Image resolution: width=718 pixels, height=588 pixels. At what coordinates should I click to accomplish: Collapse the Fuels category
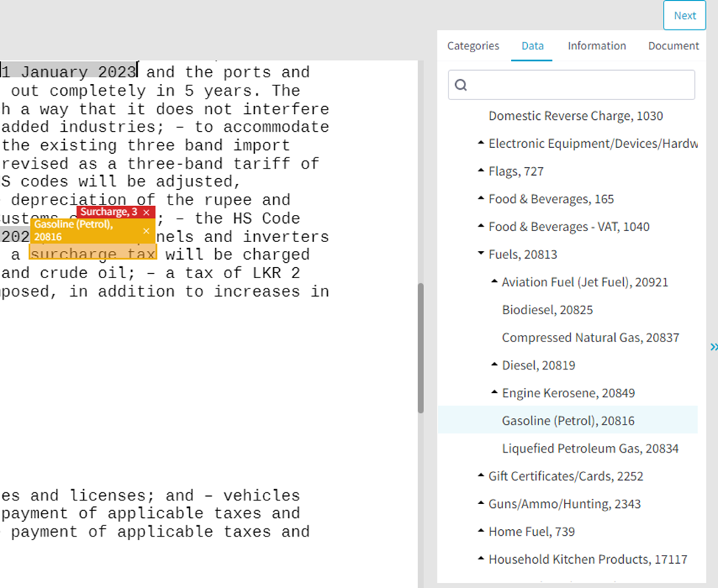click(x=480, y=254)
